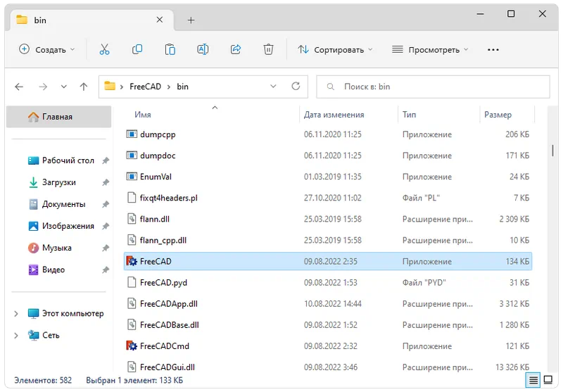Close the bin tab
The height and width of the screenshot is (392, 563).
[x=160, y=20]
